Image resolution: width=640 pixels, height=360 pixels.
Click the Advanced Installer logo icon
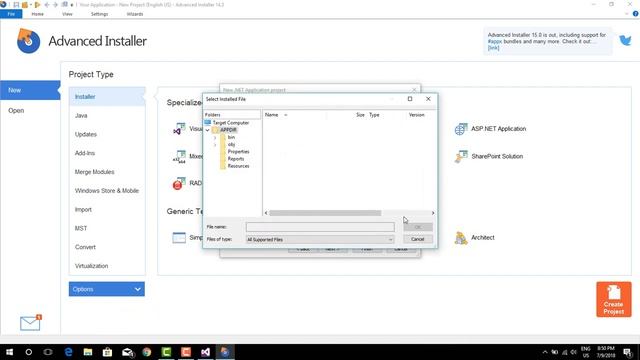point(29,41)
